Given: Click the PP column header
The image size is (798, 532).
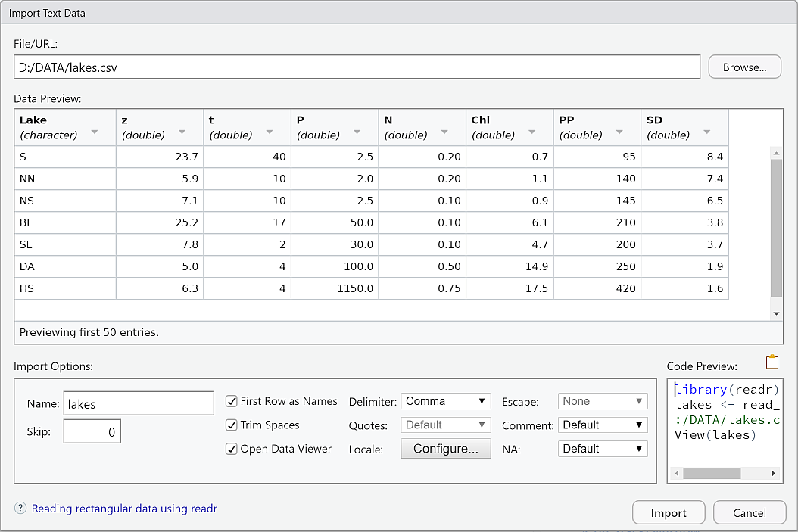Looking at the screenshot, I should pyautogui.click(x=596, y=127).
